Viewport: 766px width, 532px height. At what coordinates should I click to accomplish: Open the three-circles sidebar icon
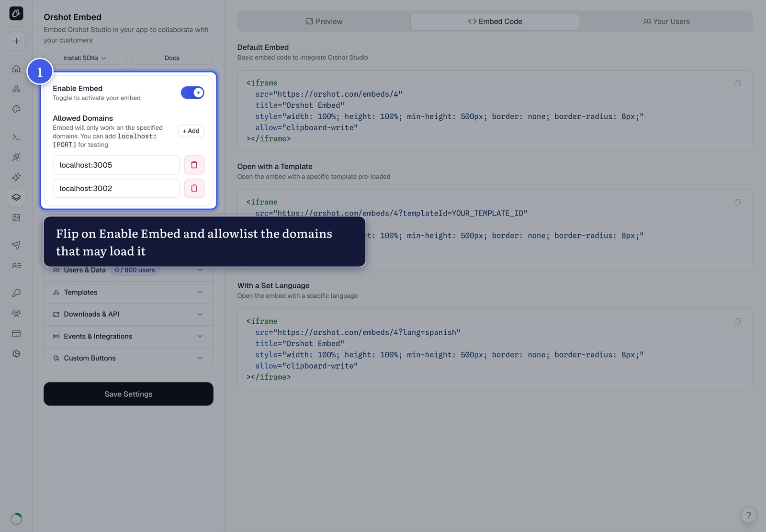(x=16, y=89)
